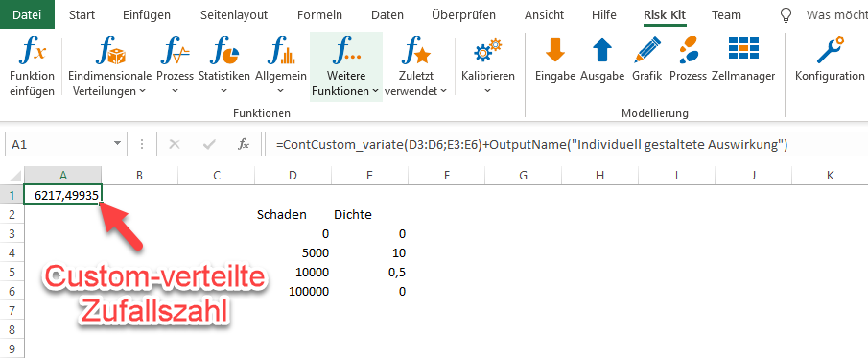Select cell with Dichte value 10
Image resolution: width=868 pixels, height=359 pixels.
click(369, 253)
